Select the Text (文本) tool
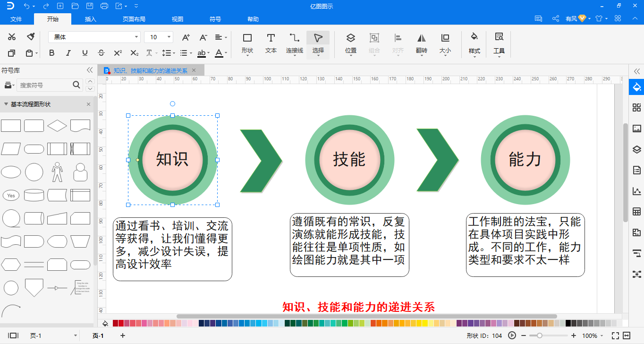Screen dimensions: 644x344 click(271, 43)
